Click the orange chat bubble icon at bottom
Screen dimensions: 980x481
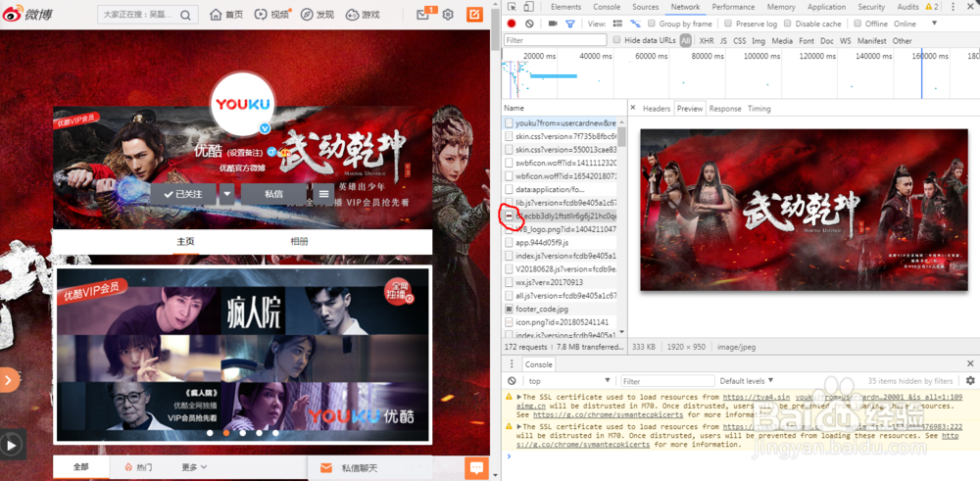pos(477,468)
